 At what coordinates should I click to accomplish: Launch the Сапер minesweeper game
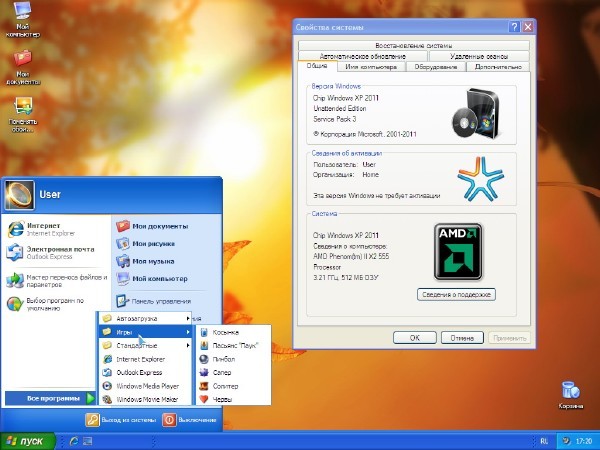233,372
